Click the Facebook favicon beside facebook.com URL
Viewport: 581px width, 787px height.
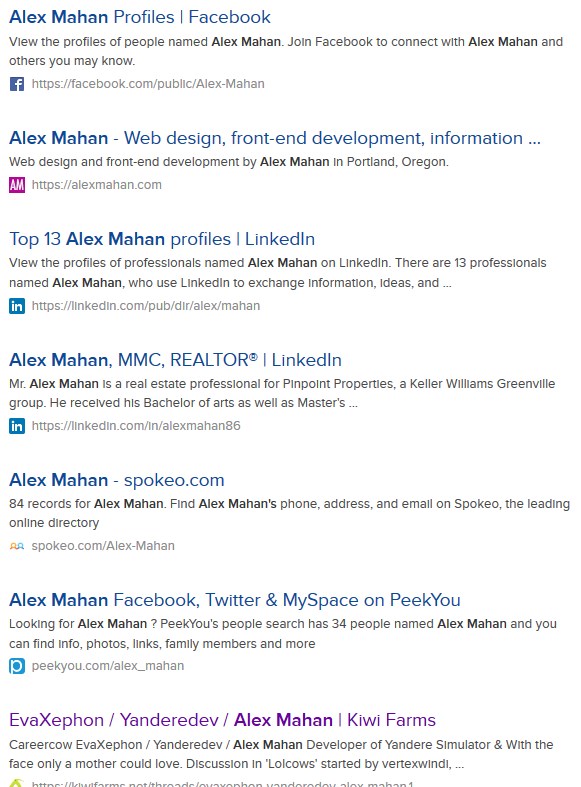[x=17, y=84]
